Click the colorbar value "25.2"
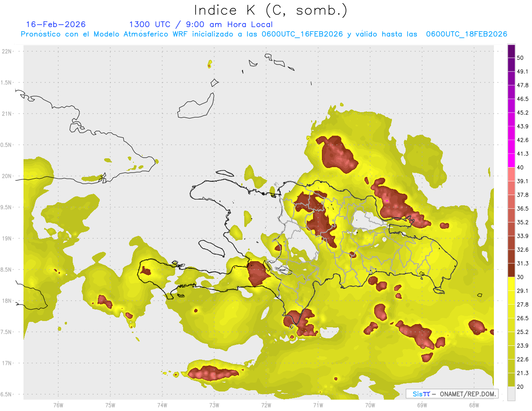The height and width of the screenshot is (411, 532). pyautogui.click(x=523, y=332)
